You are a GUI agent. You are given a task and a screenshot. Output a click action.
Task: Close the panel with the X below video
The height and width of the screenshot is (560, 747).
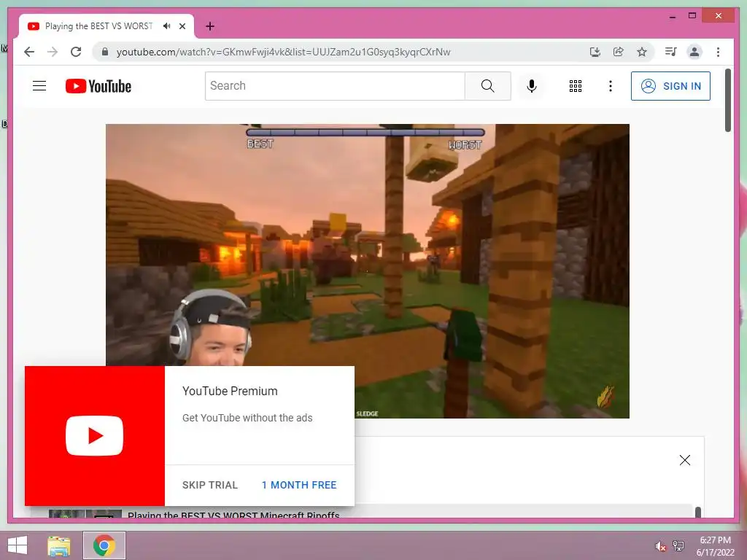coord(684,460)
